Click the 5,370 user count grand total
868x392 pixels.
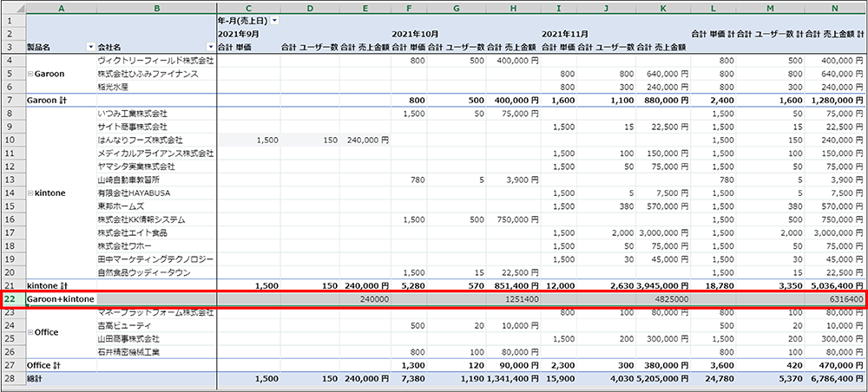point(770,379)
